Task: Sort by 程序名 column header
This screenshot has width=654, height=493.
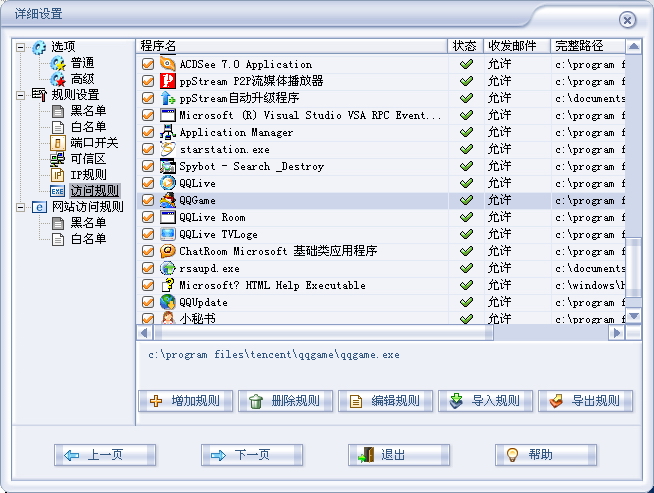Action: point(292,46)
